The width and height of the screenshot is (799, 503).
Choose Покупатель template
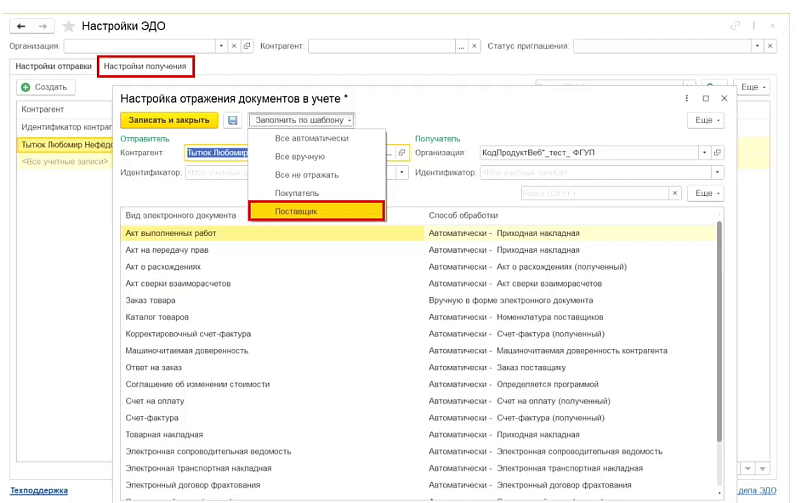[x=297, y=193]
